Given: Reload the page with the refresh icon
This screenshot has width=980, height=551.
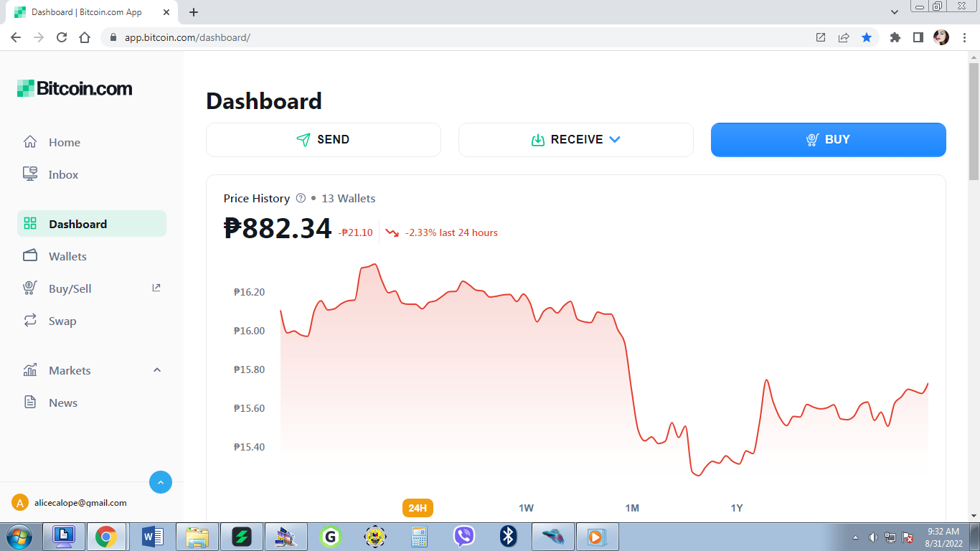Looking at the screenshot, I should coord(62,37).
